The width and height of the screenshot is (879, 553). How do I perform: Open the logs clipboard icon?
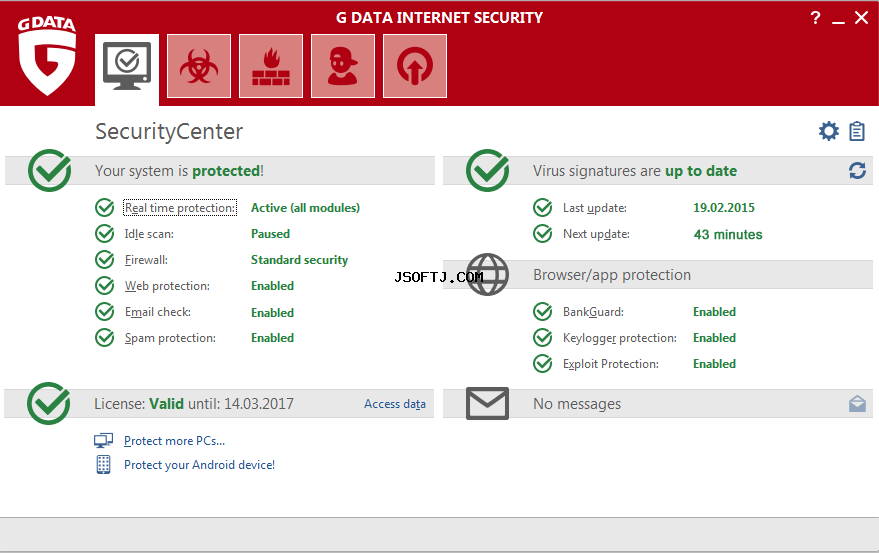point(857,131)
